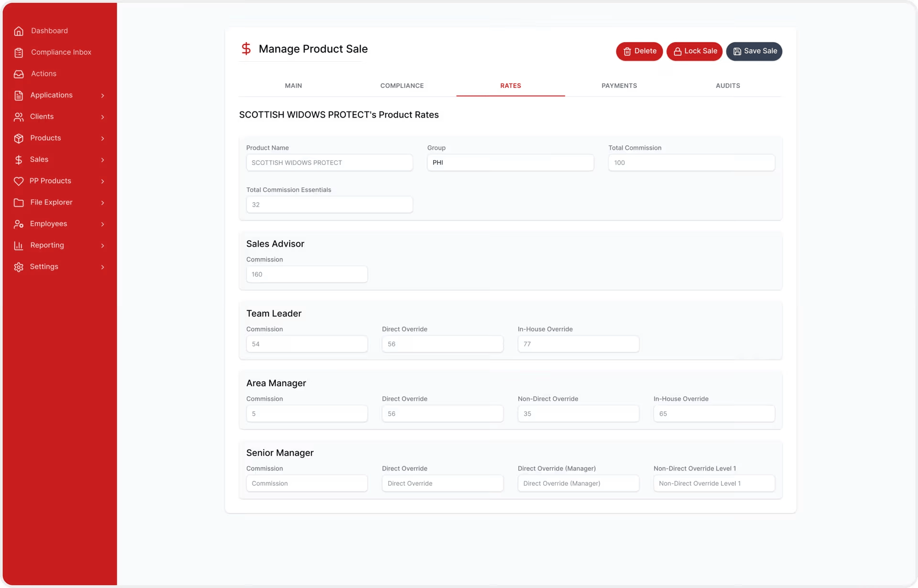Image resolution: width=918 pixels, height=588 pixels.
Task: Click the floppy disk icon in Save Sale
Action: [x=737, y=52]
